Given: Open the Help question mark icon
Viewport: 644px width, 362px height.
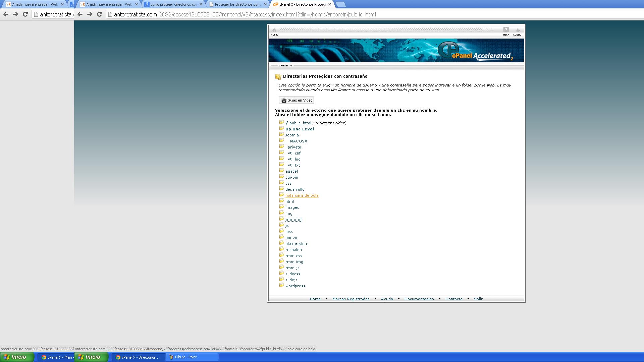Looking at the screenshot, I should coord(506,31).
